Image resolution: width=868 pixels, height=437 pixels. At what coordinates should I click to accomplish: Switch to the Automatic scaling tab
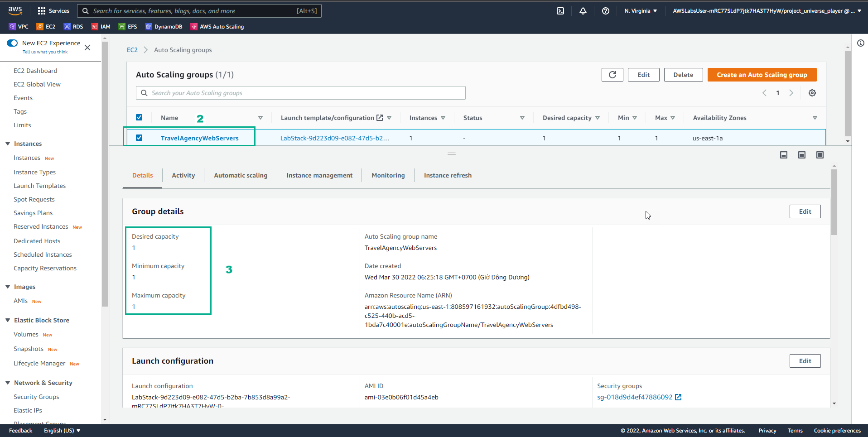(x=241, y=175)
